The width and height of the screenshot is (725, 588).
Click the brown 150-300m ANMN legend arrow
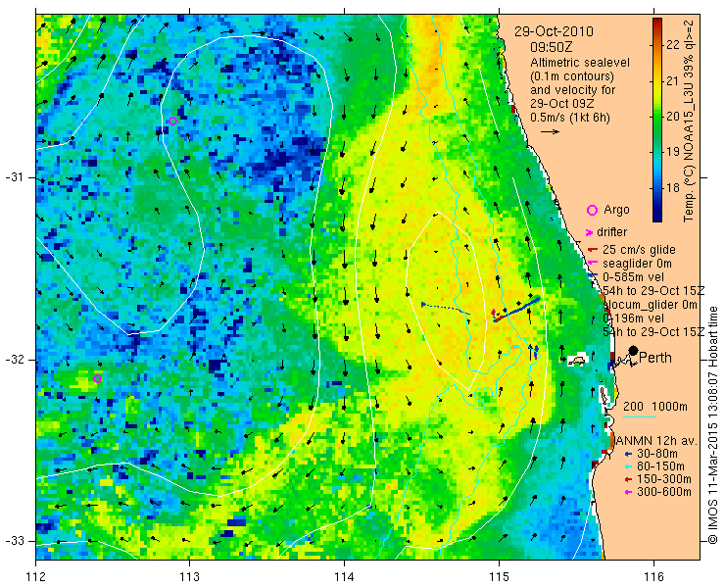[628, 479]
